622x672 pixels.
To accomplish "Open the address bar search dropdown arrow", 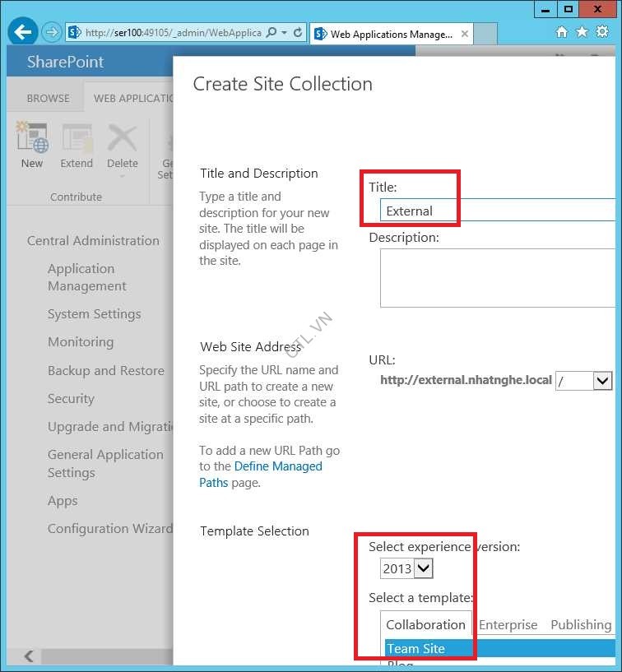I will pos(284,34).
